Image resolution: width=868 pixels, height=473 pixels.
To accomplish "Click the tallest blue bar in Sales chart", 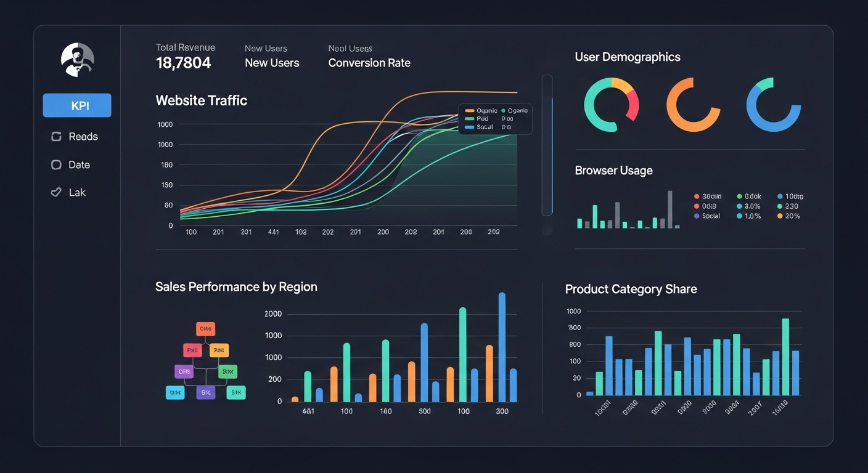I will (x=502, y=347).
